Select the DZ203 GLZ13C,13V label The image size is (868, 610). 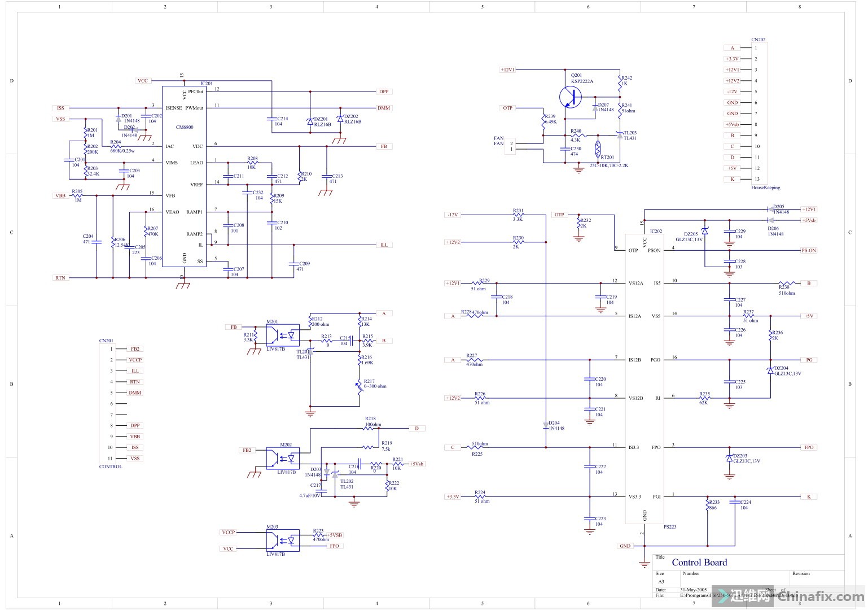point(746,459)
